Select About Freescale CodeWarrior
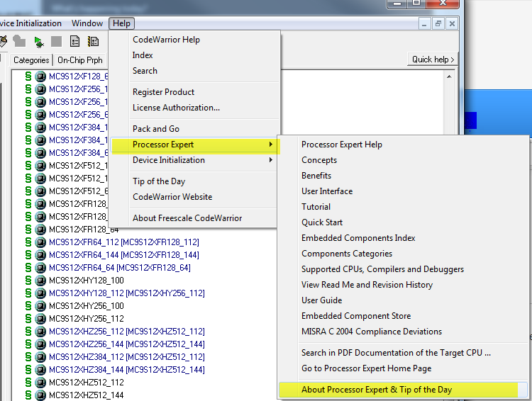532x401 pixels. pos(187,218)
